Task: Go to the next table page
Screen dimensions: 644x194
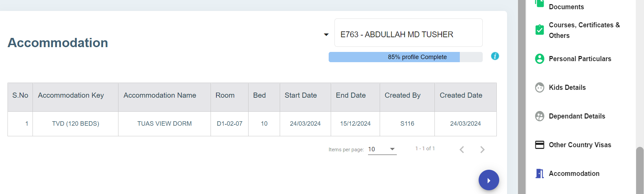Action: 482,150
